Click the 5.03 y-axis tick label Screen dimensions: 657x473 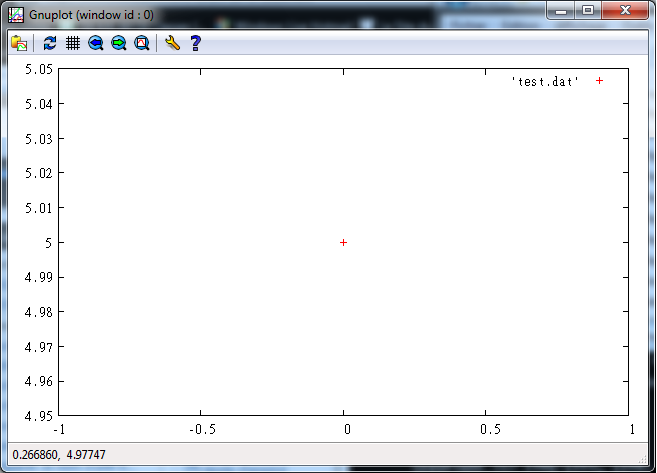[x=39, y=139]
